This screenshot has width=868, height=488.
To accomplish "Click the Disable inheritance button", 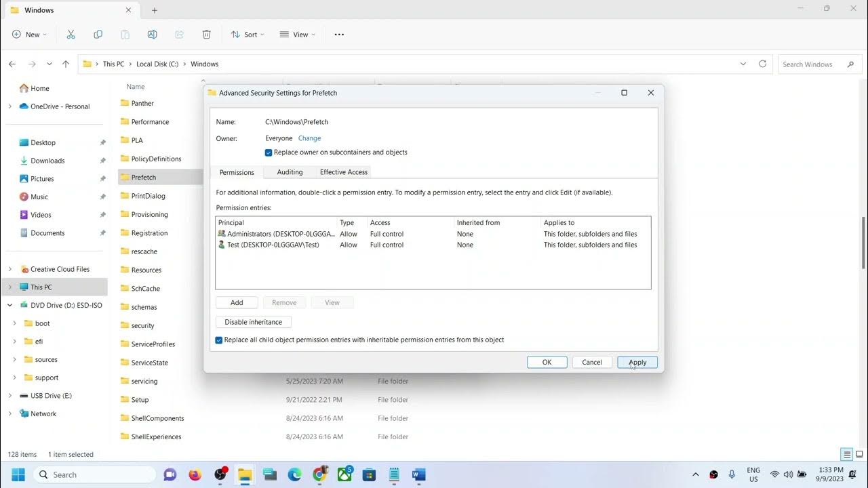I will coord(254,322).
